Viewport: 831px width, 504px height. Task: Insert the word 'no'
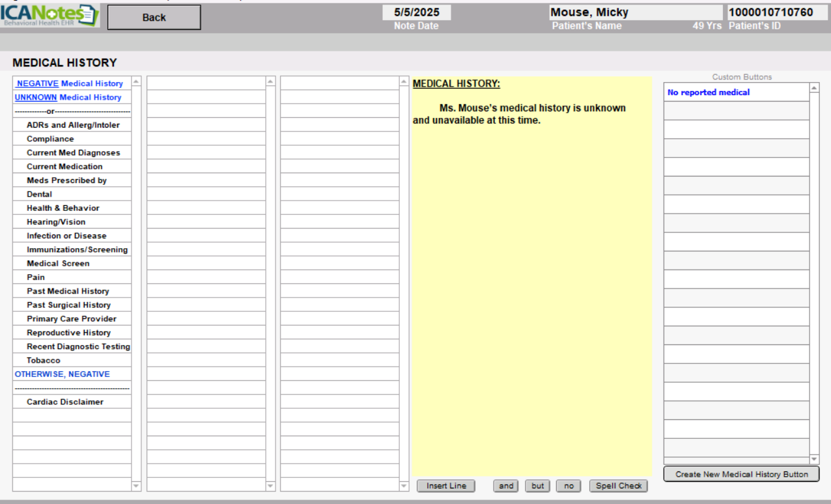[x=569, y=486]
